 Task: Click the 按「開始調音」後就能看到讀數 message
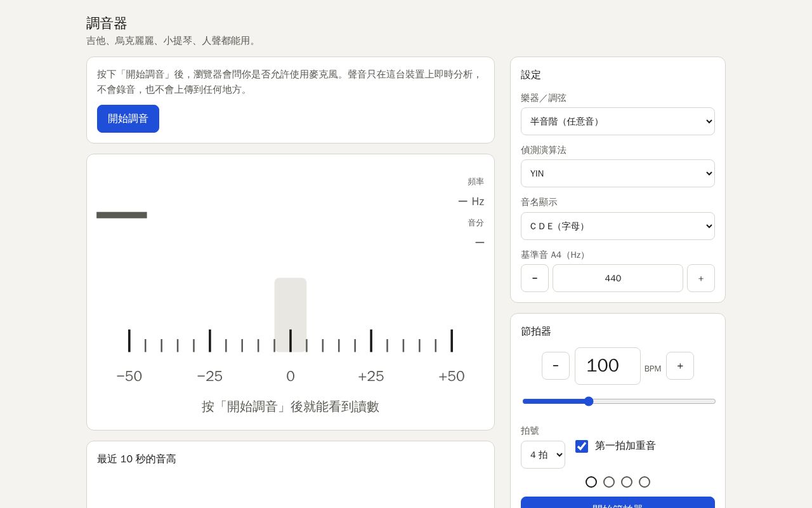point(291,407)
